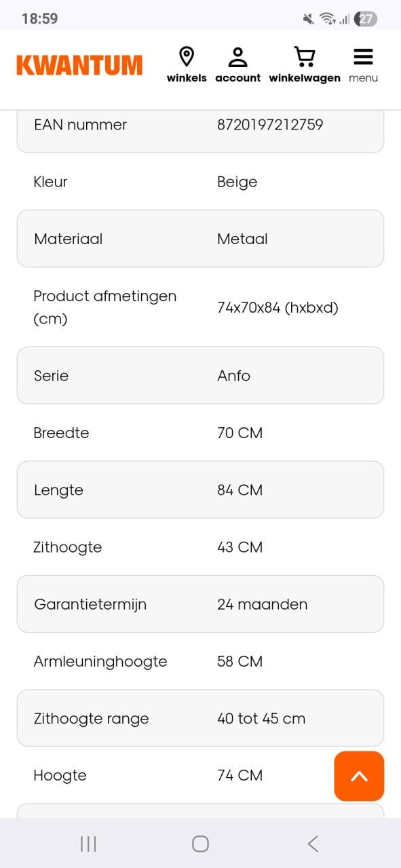Tap the battery indicator in status bar

point(366,19)
